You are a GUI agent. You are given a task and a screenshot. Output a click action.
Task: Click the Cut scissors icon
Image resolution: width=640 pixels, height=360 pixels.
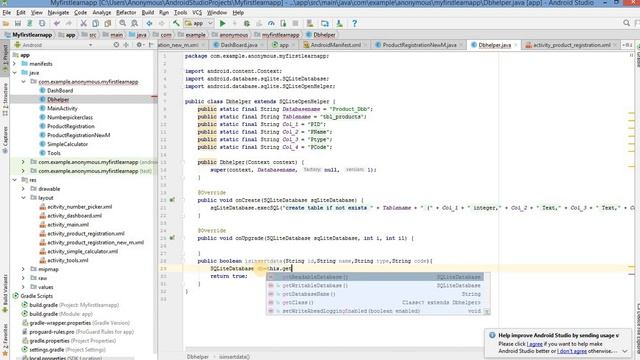pos(83,24)
